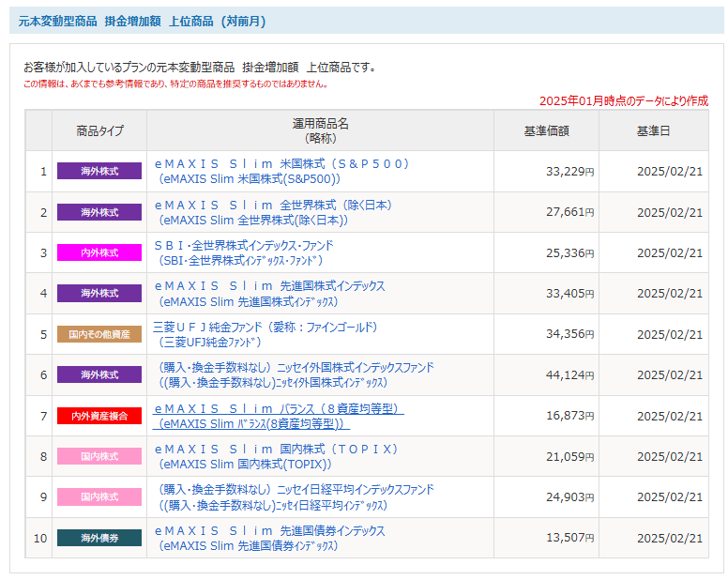728x580 pixels.
Task: Click price 33,405円
Action: [569, 294]
